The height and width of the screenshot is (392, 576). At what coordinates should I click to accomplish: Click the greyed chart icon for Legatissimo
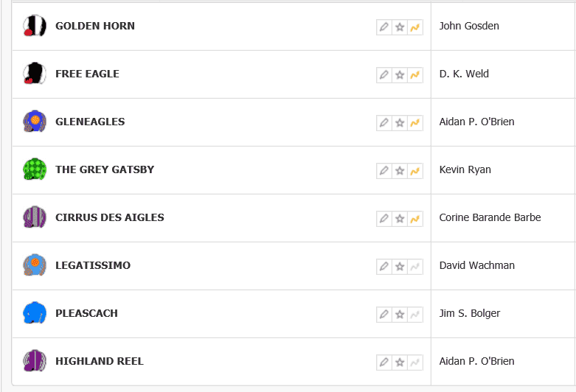(415, 267)
